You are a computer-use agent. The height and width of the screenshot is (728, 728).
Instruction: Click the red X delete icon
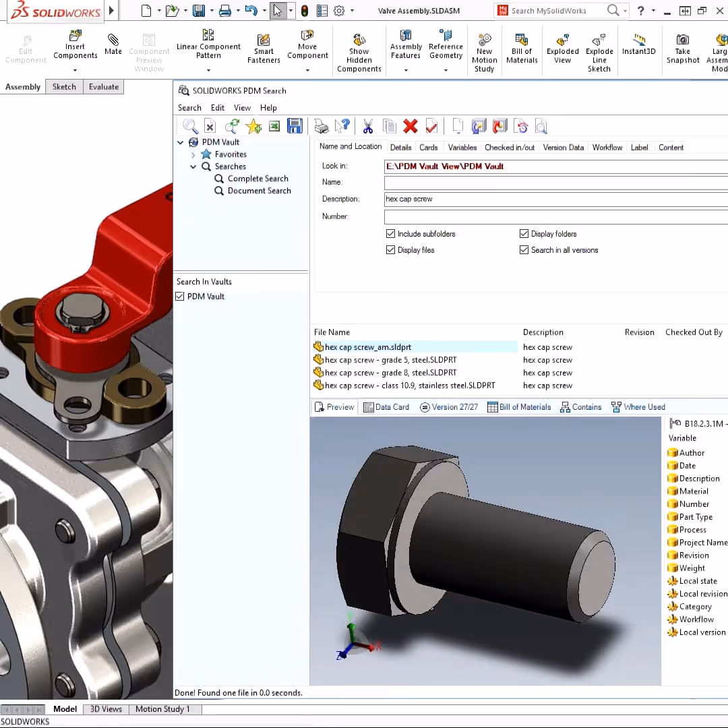411,126
